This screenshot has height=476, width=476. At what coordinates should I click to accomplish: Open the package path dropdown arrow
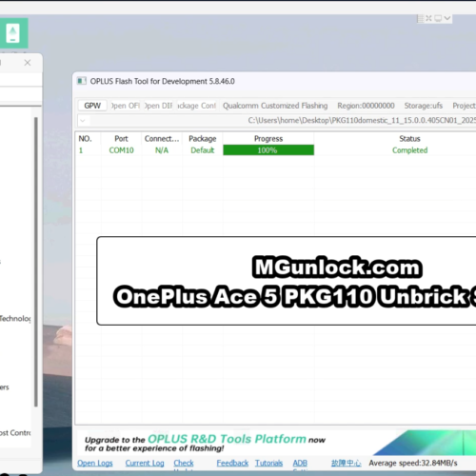pyautogui.click(x=83, y=121)
